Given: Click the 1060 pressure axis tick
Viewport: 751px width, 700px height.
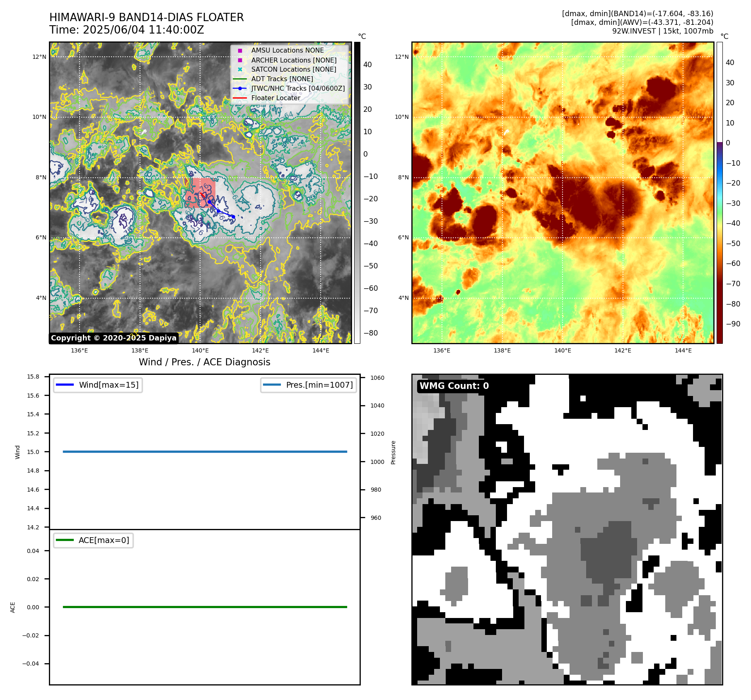Looking at the screenshot, I should pos(377,378).
